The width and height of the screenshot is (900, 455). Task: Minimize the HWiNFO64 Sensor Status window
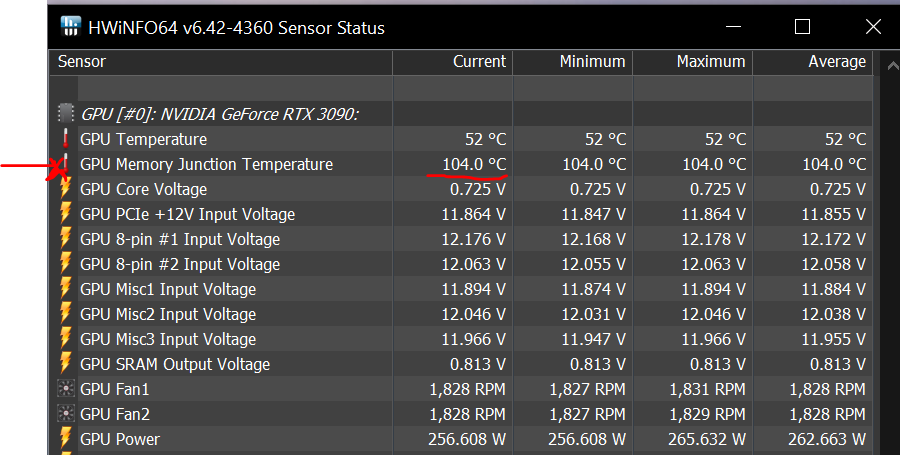(x=733, y=26)
